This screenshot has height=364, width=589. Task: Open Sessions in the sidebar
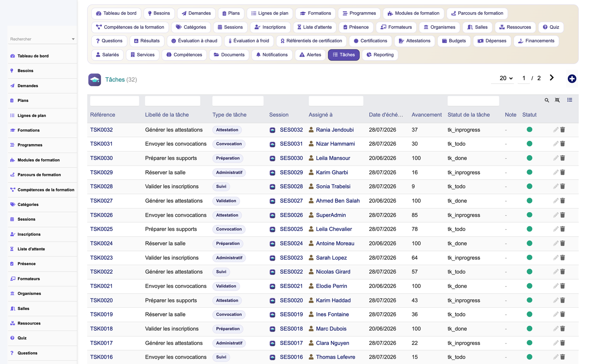pyautogui.click(x=26, y=219)
